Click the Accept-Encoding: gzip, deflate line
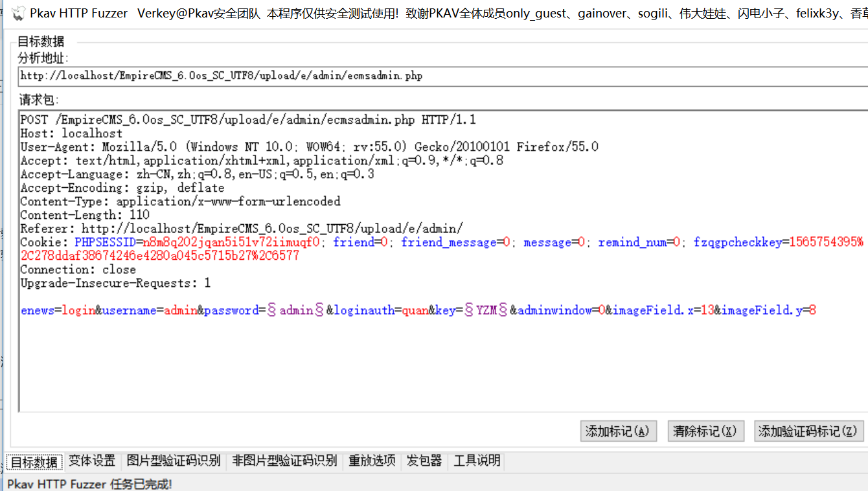868x491 pixels. [x=122, y=188]
